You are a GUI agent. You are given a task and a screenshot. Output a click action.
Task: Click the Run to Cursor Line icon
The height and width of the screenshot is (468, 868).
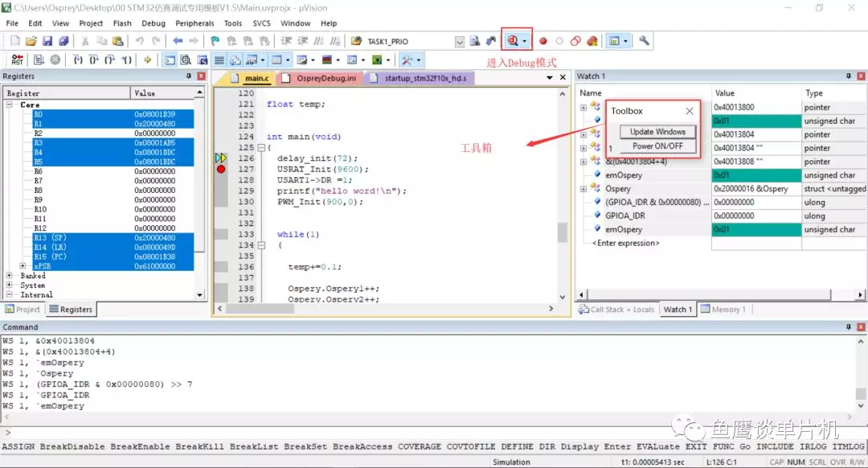[127, 60]
